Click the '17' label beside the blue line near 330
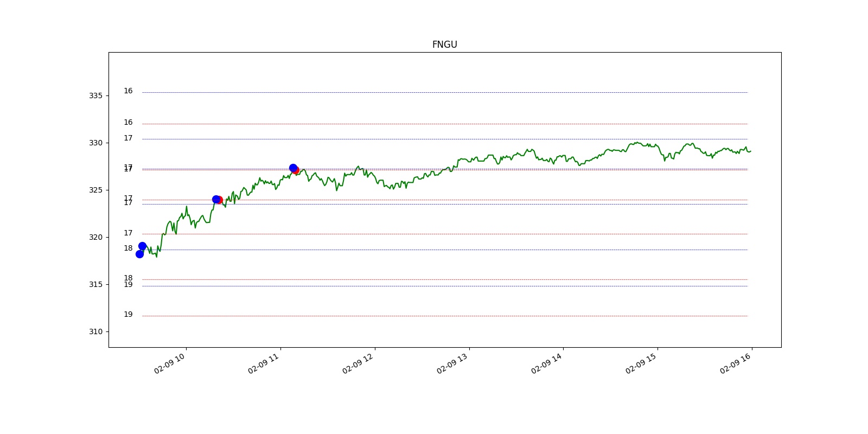The width and height of the screenshot is (868, 434). (x=128, y=138)
